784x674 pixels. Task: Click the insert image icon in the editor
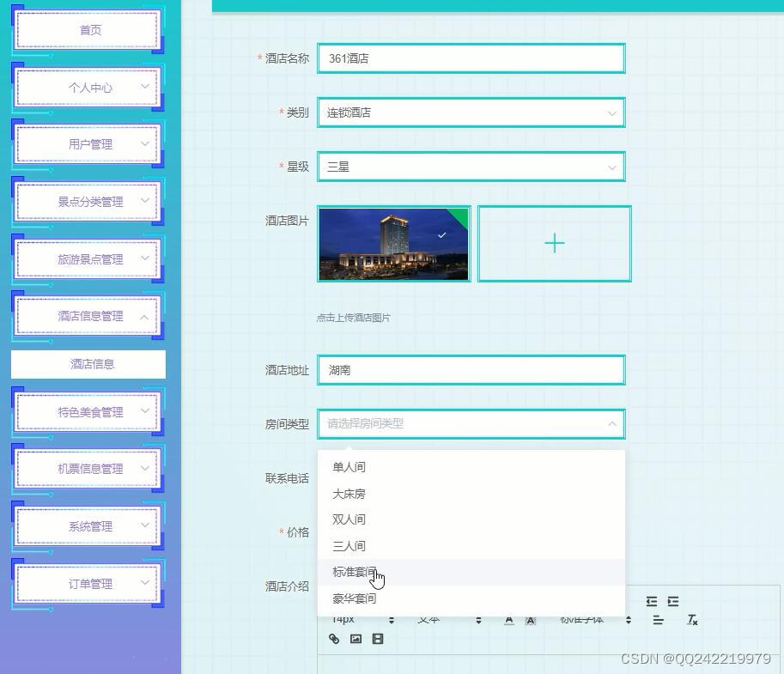click(356, 638)
